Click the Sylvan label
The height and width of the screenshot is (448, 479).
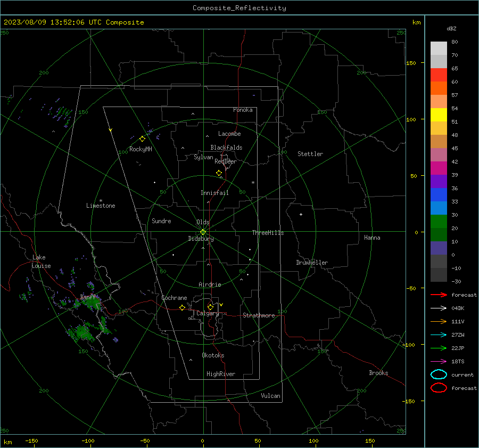pos(203,158)
